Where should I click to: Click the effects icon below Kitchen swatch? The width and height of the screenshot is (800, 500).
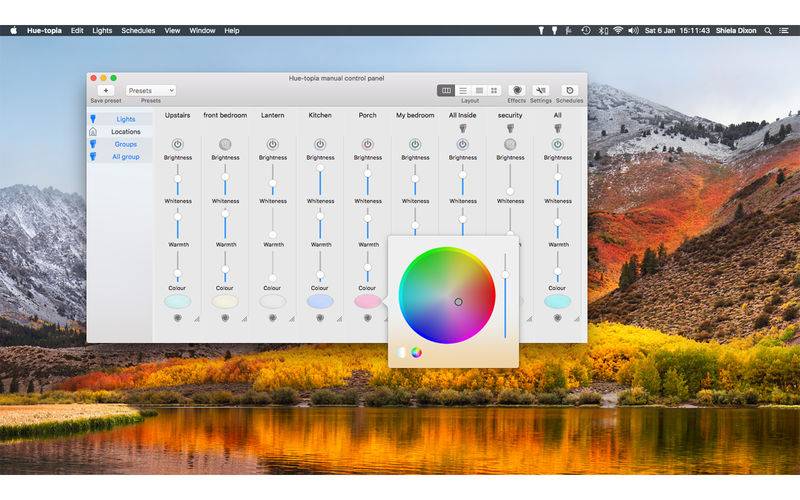pos(320,318)
